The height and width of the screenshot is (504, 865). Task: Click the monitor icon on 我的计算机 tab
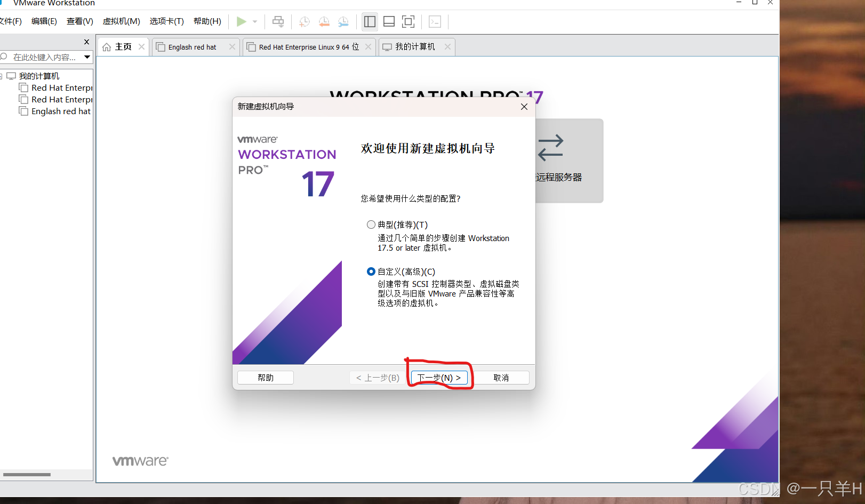(387, 47)
